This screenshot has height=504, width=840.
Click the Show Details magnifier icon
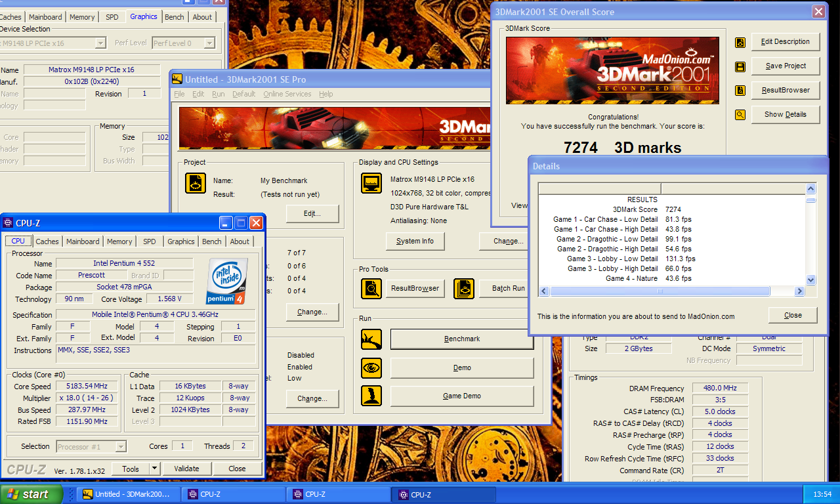coord(740,115)
